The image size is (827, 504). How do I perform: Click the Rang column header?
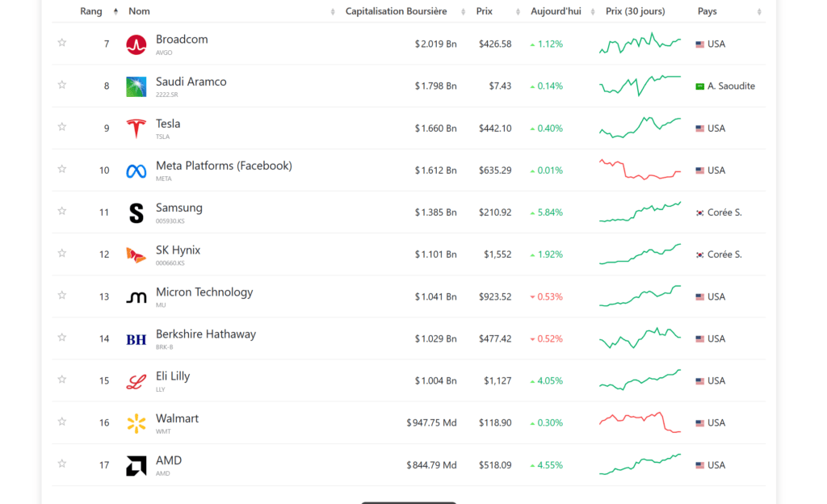(91, 11)
